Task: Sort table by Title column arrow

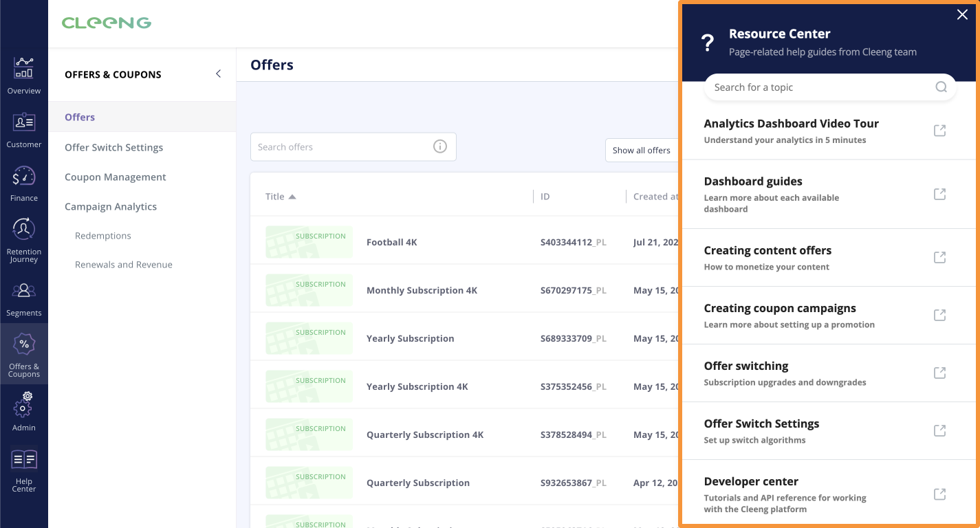Action: pos(292,197)
